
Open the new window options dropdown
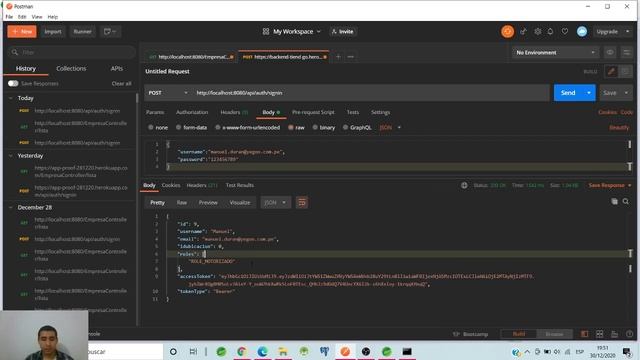110,31
